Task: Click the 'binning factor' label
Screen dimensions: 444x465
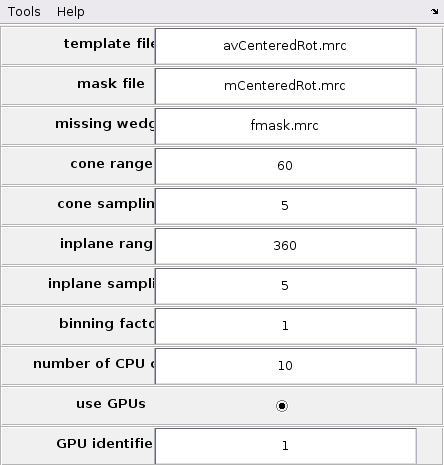Action: [x=107, y=324]
